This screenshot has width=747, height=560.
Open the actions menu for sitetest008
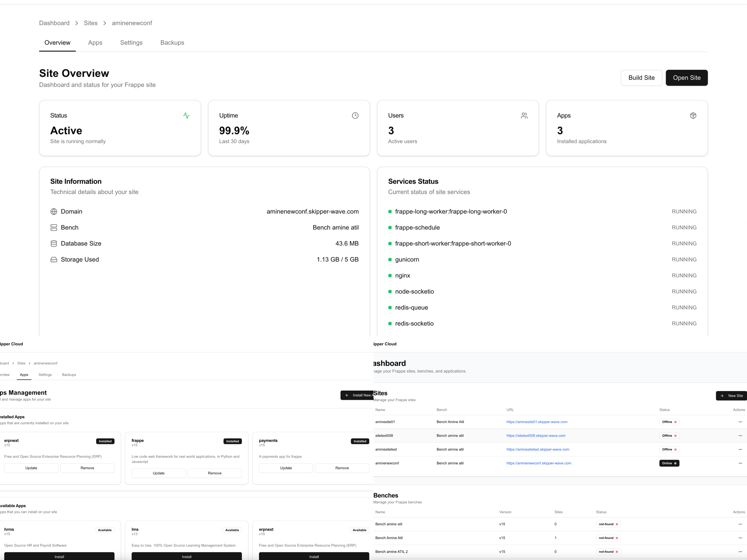tap(740, 435)
